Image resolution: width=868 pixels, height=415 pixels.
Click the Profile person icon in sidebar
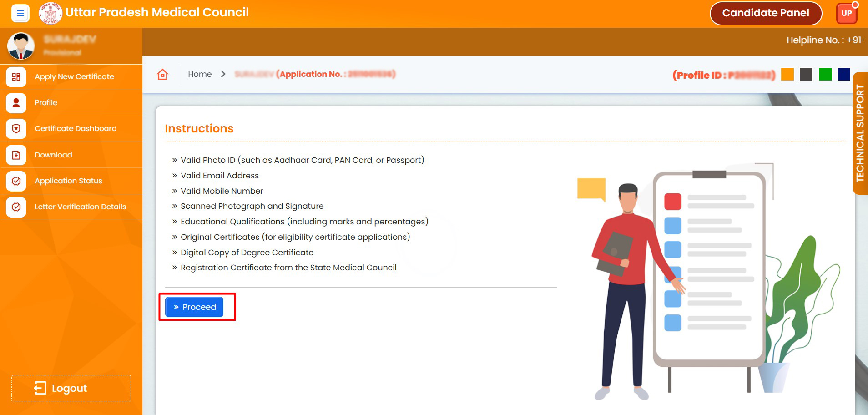click(16, 103)
